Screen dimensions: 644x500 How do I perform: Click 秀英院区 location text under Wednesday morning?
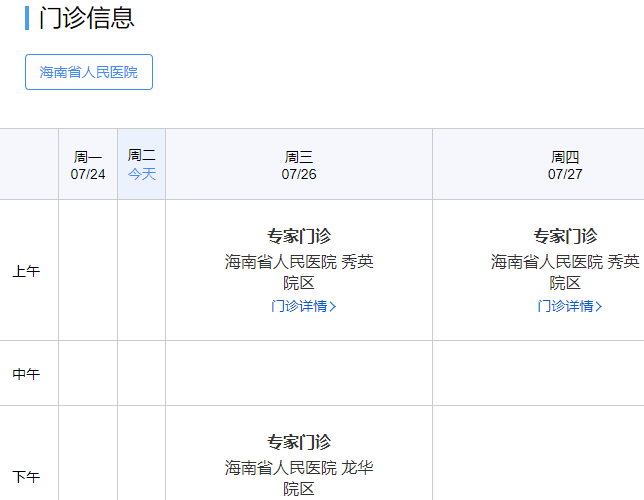[x=299, y=272]
